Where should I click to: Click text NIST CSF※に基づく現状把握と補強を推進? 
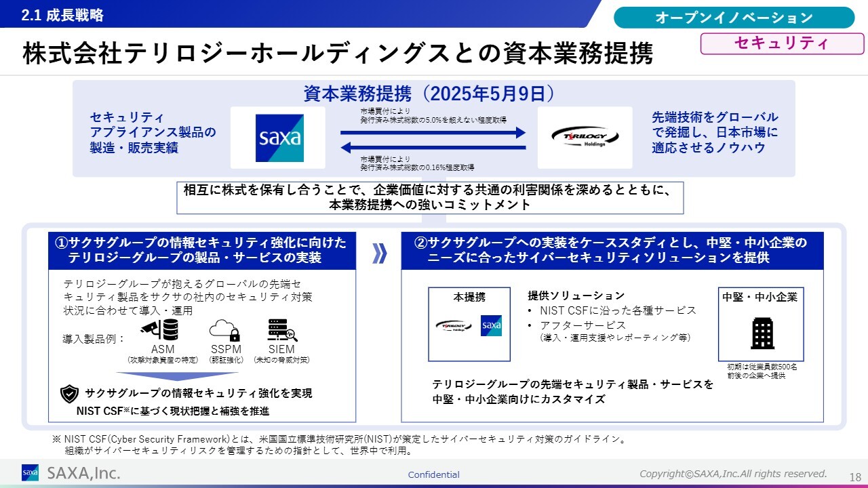[173, 411]
